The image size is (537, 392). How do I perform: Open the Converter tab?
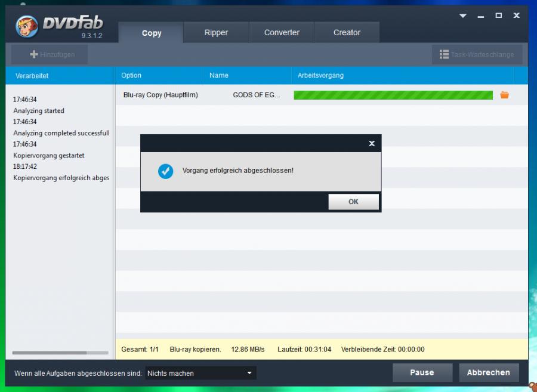[282, 33]
